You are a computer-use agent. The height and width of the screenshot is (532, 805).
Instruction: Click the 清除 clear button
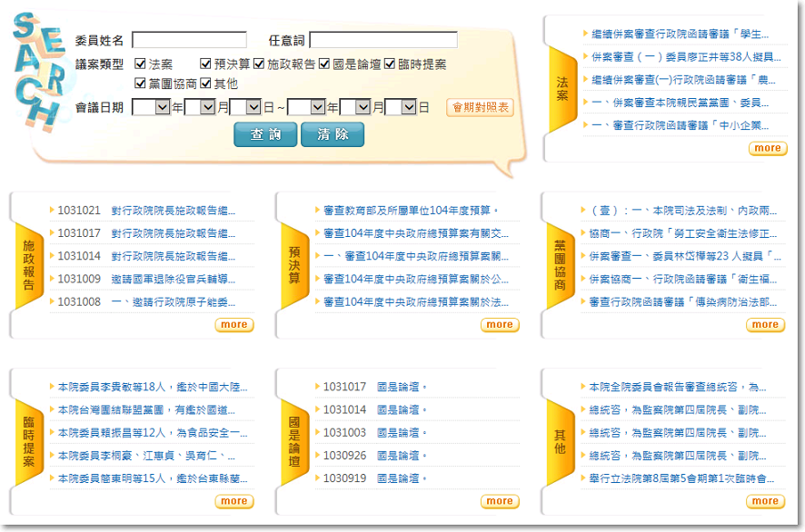(332, 134)
